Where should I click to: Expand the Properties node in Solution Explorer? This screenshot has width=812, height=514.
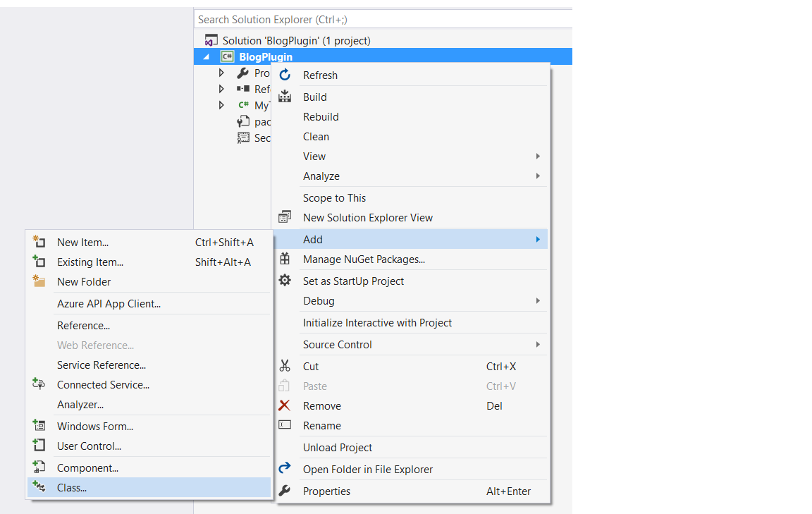pos(221,73)
